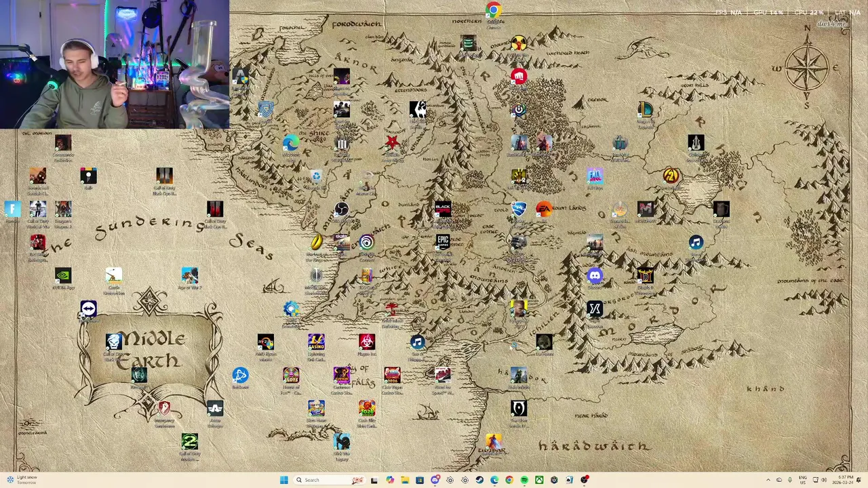Open Microsoft Store from the taskbar
This screenshot has height=488, width=868.
coord(420,480)
